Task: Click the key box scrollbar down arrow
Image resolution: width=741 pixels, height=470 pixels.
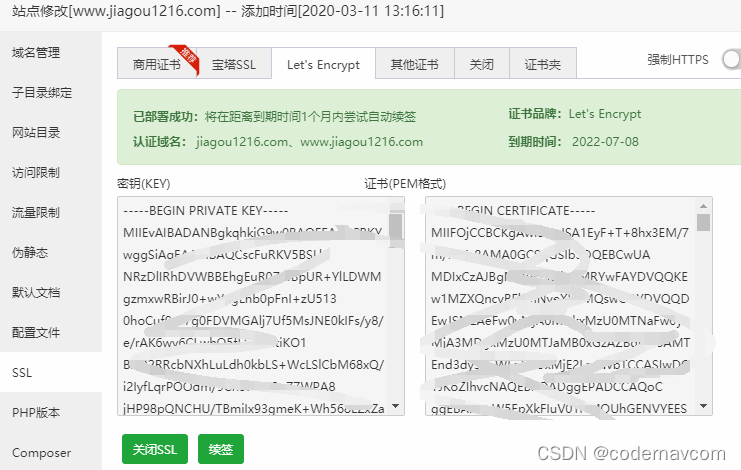Action: coord(396,406)
